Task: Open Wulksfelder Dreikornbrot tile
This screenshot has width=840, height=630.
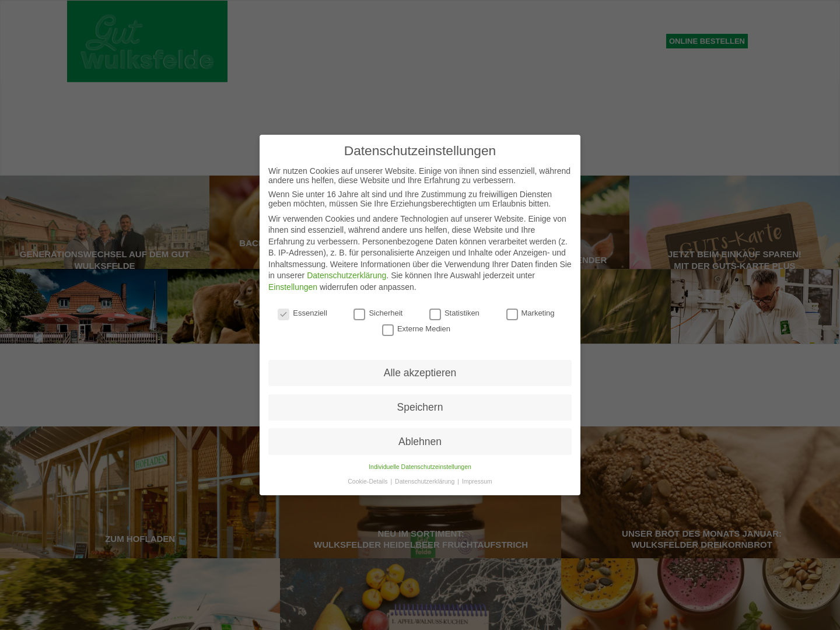Action: (701, 492)
